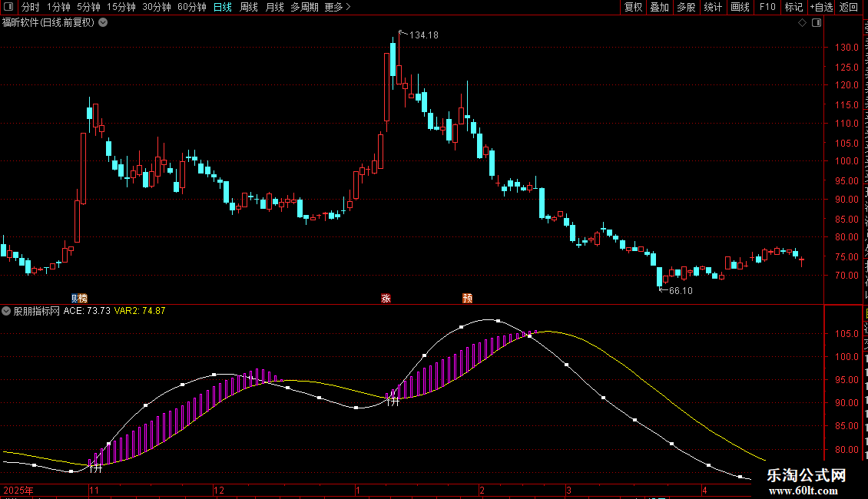Open F10 company information

[x=767, y=7]
